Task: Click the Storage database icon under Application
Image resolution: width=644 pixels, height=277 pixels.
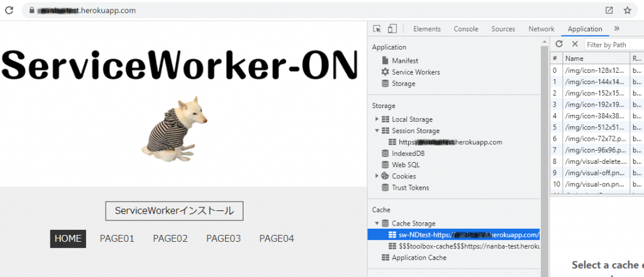Action: click(x=385, y=84)
